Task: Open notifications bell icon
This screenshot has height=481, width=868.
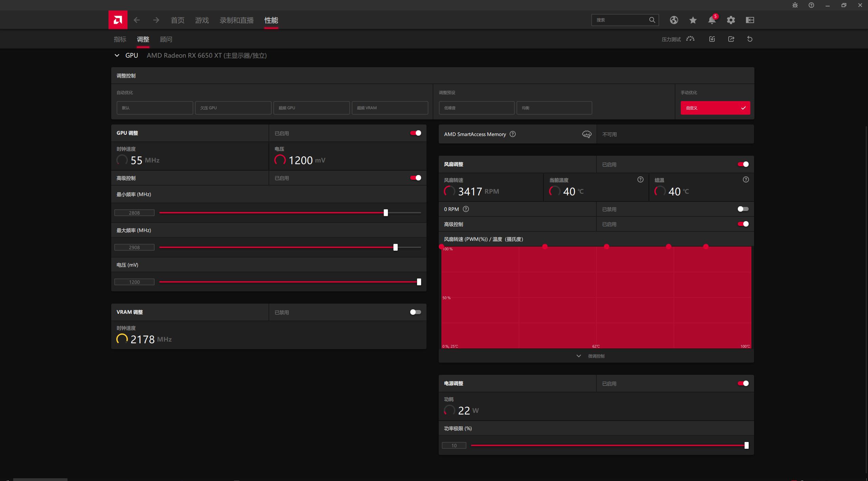Action: (x=712, y=20)
